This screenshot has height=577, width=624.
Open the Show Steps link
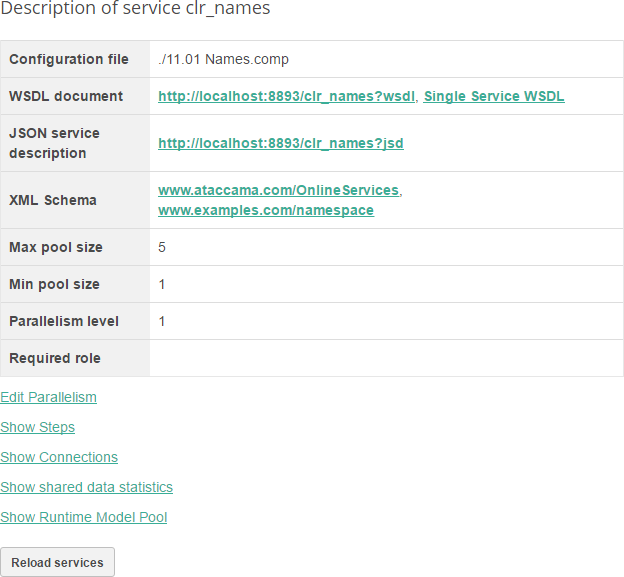(x=37, y=427)
